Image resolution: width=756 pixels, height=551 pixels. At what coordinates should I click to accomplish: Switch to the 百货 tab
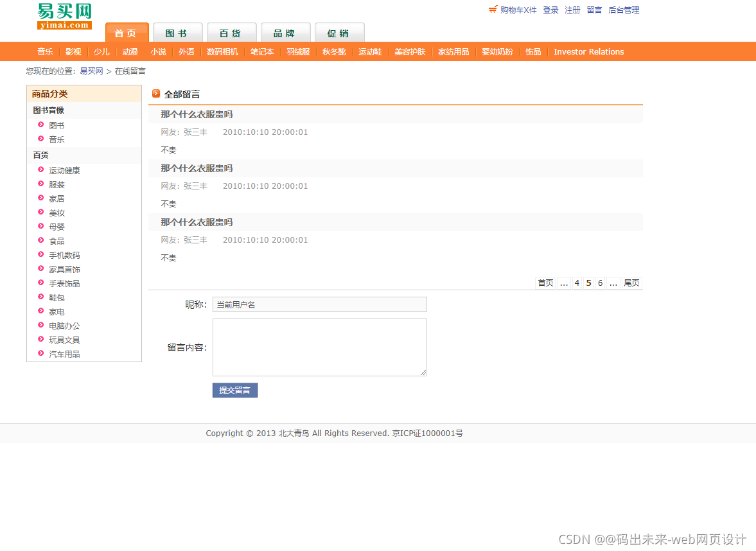coord(231,33)
